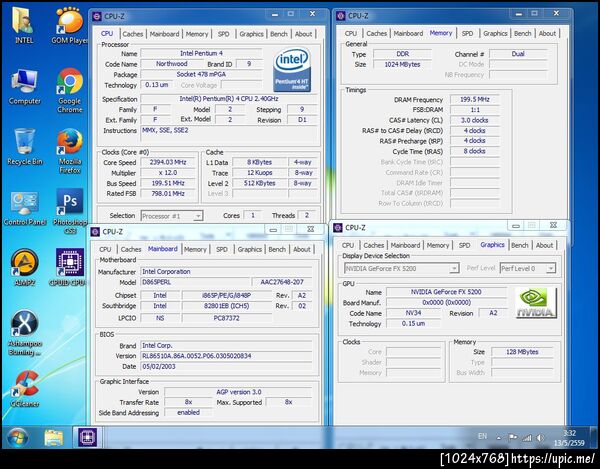The image size is (600, 469).
Task: Open the Computer desktop icon
Action: pos(24,86)
